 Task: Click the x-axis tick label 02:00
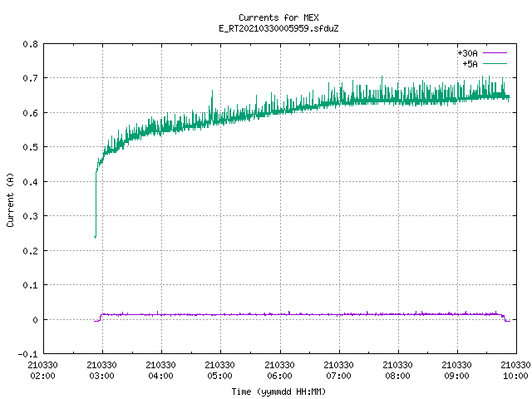click(x=42, y=376)
